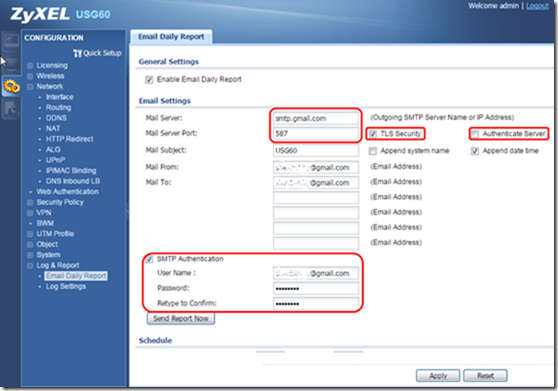Open Log Settings in the sidebar

(x=66, y=286)
